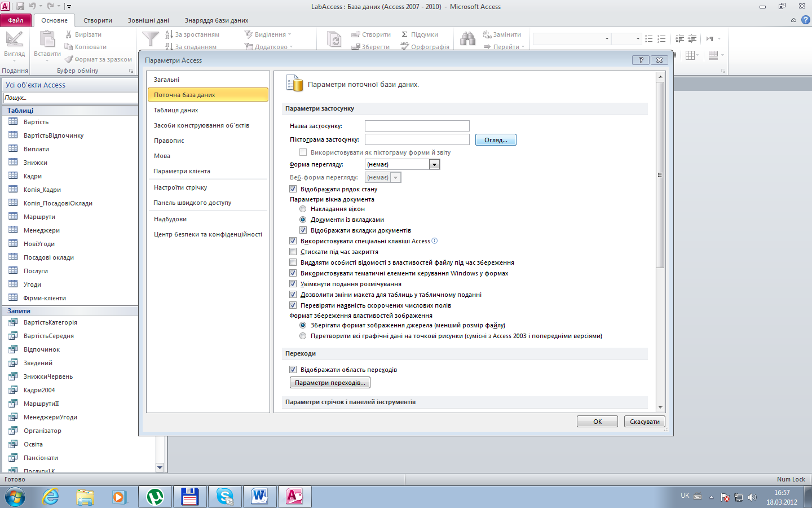This screenshot has height=508, width=812.
Task: Click the Format Painter (Формат за зразком) icon
Action: 69,59
